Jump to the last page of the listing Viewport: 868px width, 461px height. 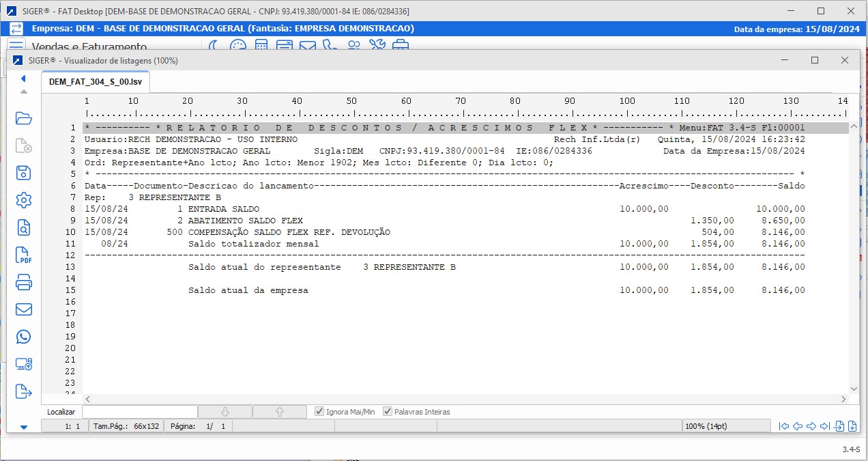[825, 426]
